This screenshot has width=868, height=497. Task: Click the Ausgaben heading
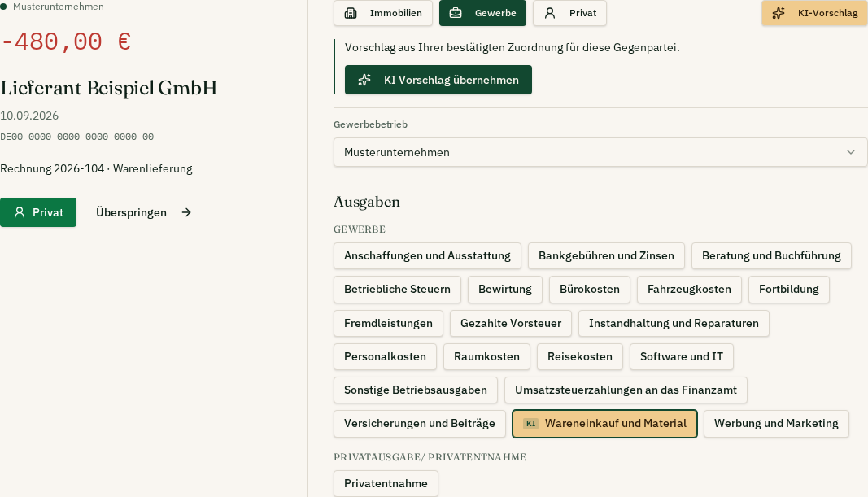[366, 202]
